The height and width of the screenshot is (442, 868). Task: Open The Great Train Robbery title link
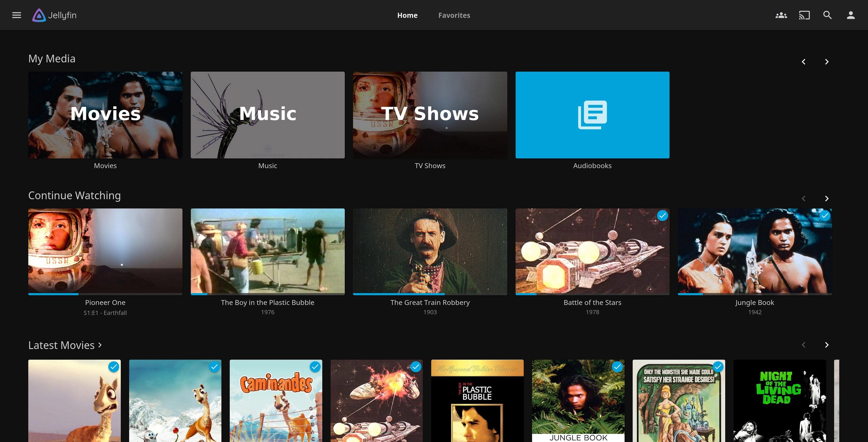(430, 303)
